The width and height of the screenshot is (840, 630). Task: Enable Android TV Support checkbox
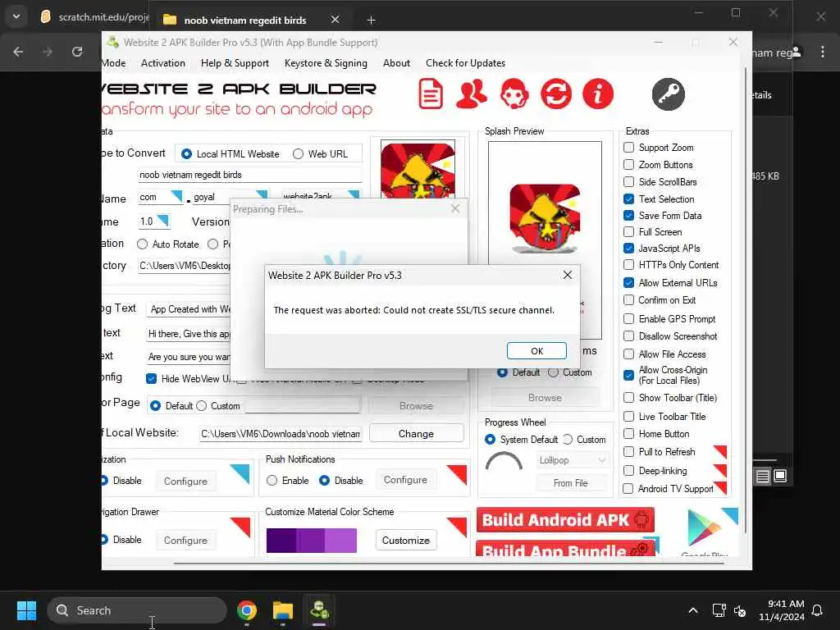point(628,489)
